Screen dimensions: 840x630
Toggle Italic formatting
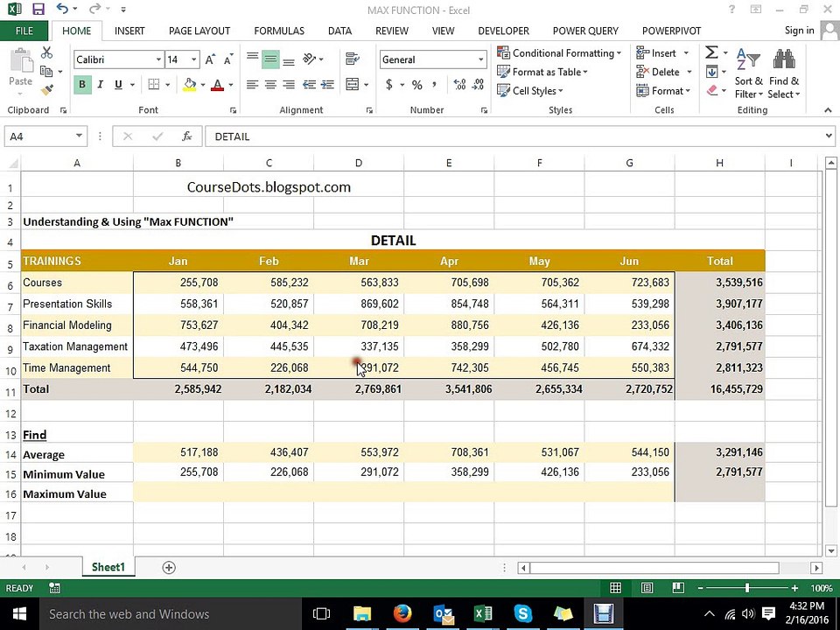pos(100,85)
